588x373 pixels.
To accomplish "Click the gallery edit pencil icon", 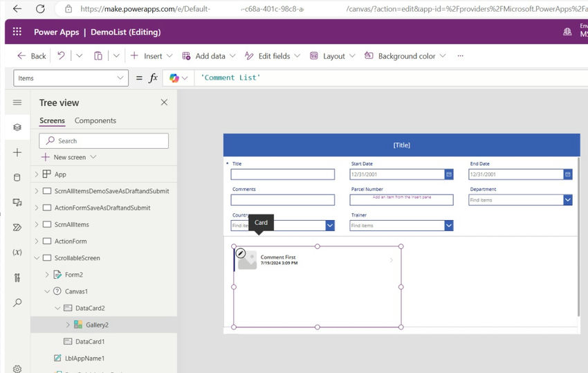I will coord(241,253).
